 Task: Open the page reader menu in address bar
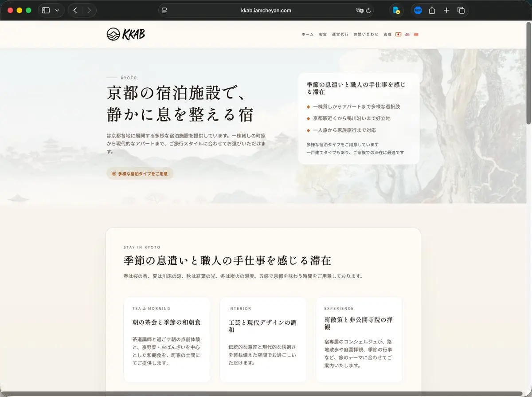164,10
